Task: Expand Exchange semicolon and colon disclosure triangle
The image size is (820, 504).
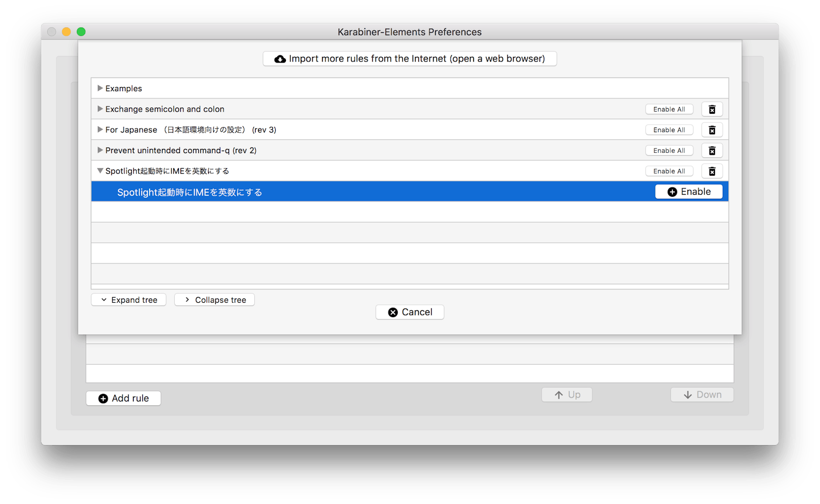Action: coord(100,109)
